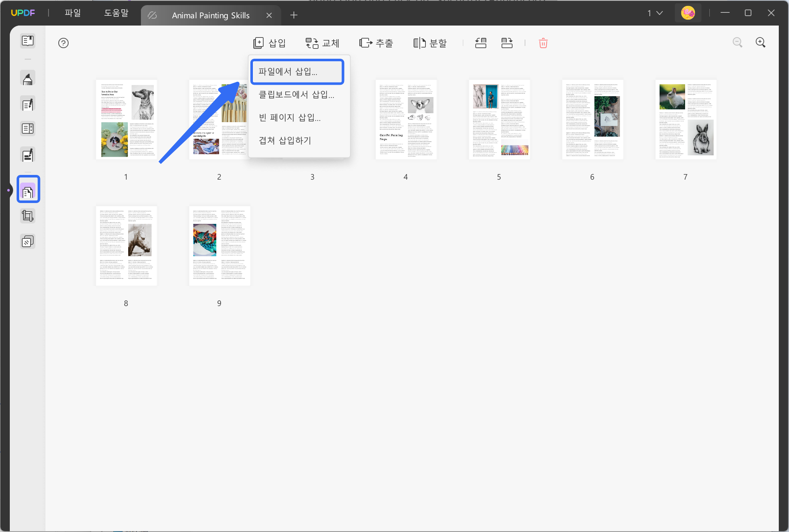The width and height of the screenshot is (789, 532).
Task: Click the 삽입 (Insert) toolbar button
Action: tap(270, 43)
